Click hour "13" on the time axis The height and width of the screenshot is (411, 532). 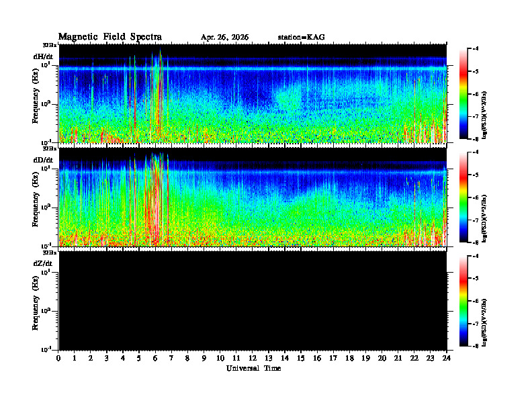tap(269, 358)
